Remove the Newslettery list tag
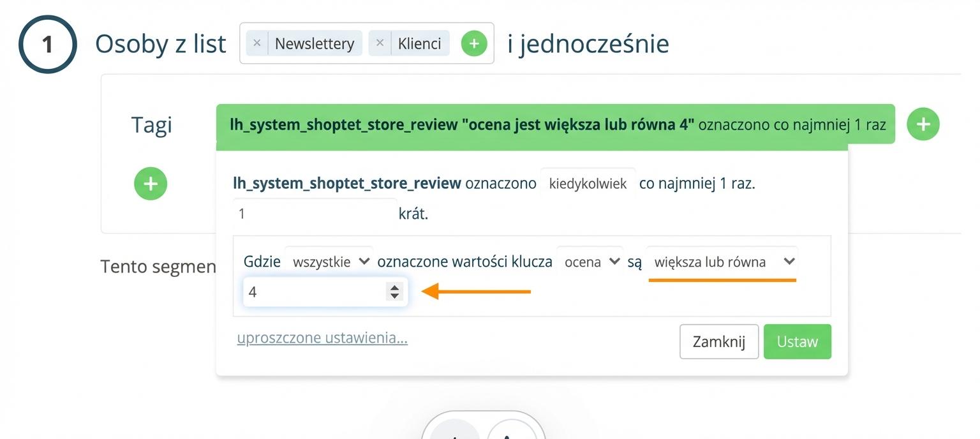The image size is (980, 439). click(256, 43)
